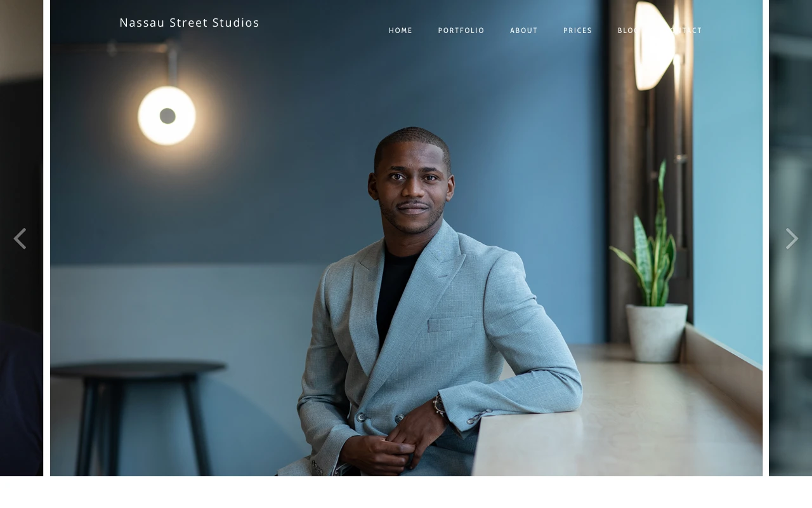812x508 pixels.
Task: Go to the previous slide with left chevron
Action: coord(20,239)
